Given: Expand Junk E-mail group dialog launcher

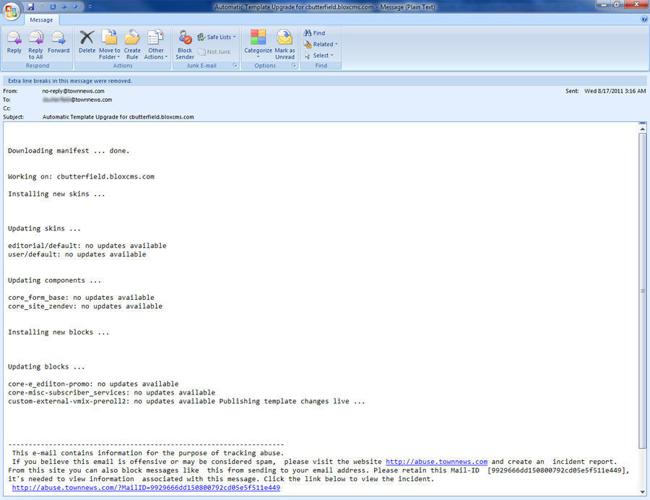Looking at the screenshot, I should pyautogui.click(x=235, y=66).
